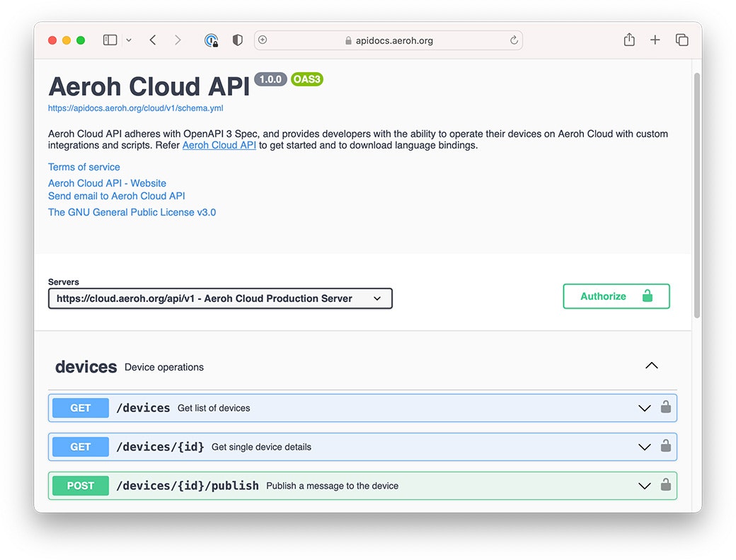This screenshot has width=736, height=560.
Task: Open the schema.yml URL link
Action: pyautogui.click(x=135, y=108)
